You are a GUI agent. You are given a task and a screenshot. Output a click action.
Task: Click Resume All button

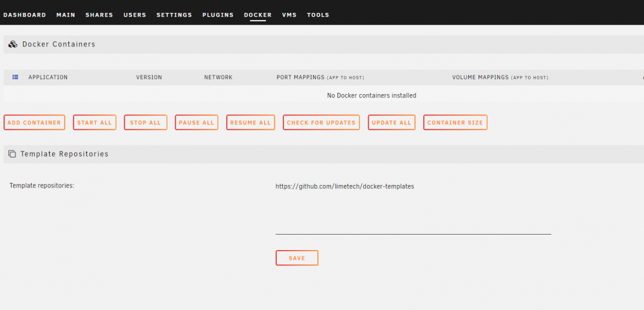click(251, 122)
